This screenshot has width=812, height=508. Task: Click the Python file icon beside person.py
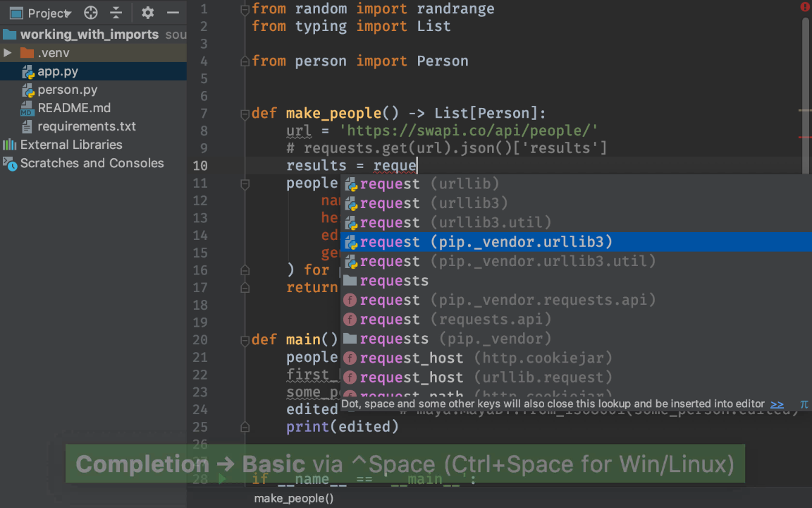(28, 90)
